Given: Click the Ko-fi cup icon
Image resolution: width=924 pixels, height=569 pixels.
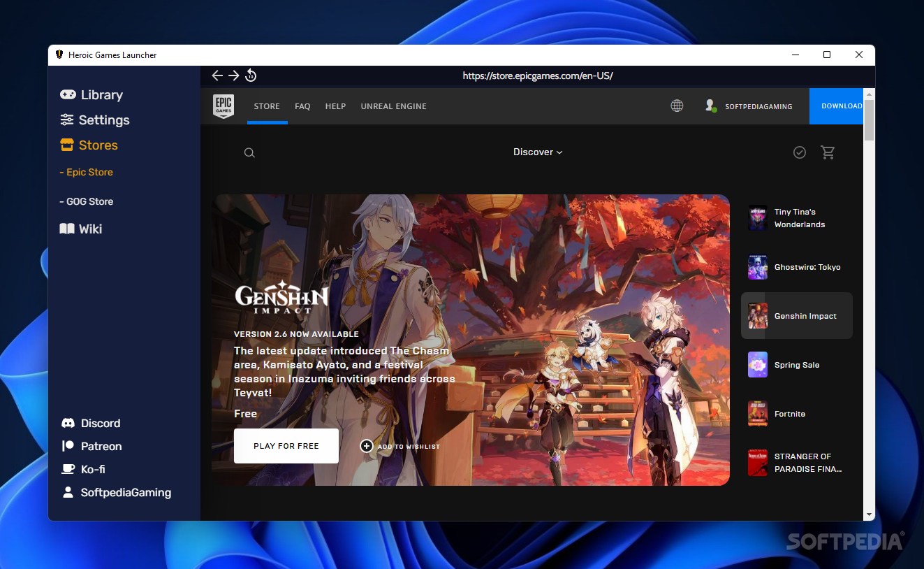Looking at the screenshot, I should pyautogui.click(x=68, y=469).
